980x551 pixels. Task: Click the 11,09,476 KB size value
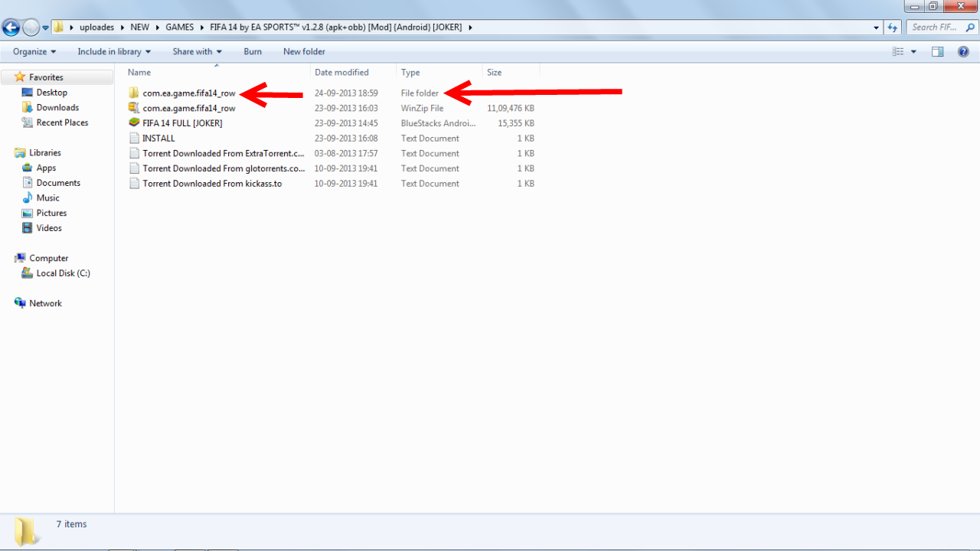(x=511, y=108)
